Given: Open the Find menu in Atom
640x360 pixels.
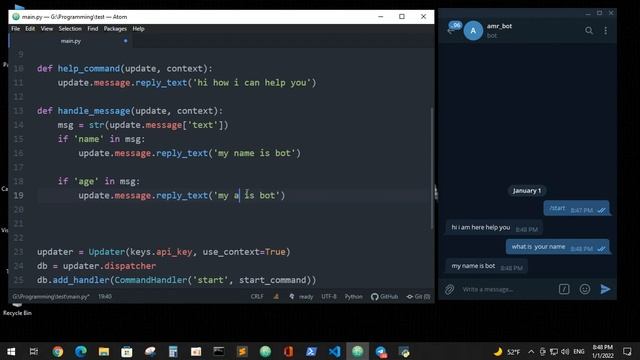Looking at the screenshot, I should tap(93, 29).
